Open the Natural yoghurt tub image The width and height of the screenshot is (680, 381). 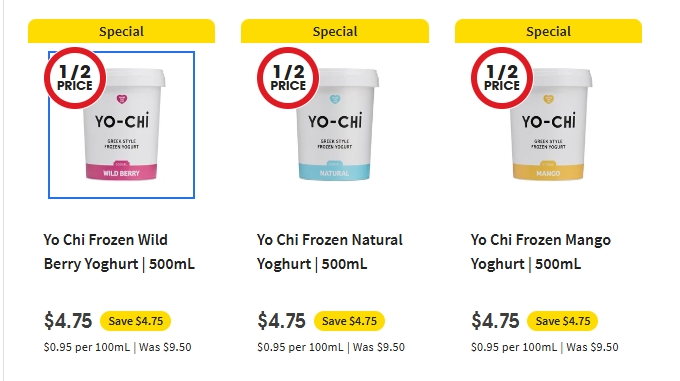click(x=335, y=125)
